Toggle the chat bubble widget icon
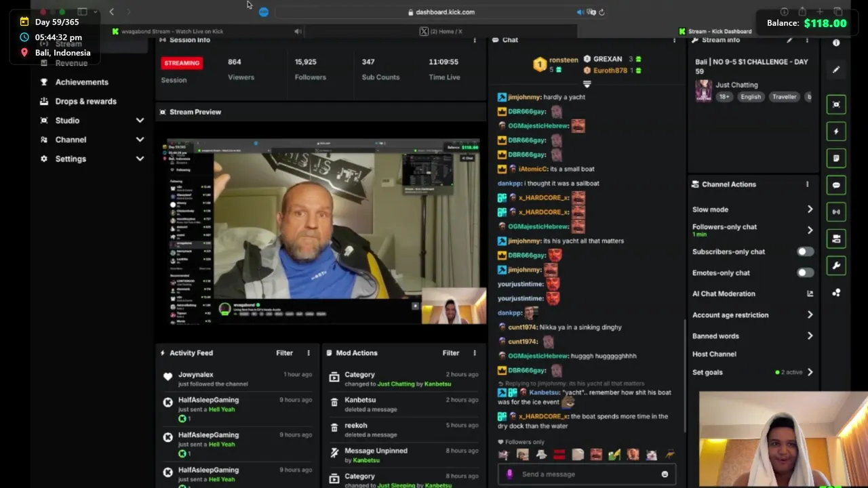This screenshot has width=868, height=488. pos(836,185)
